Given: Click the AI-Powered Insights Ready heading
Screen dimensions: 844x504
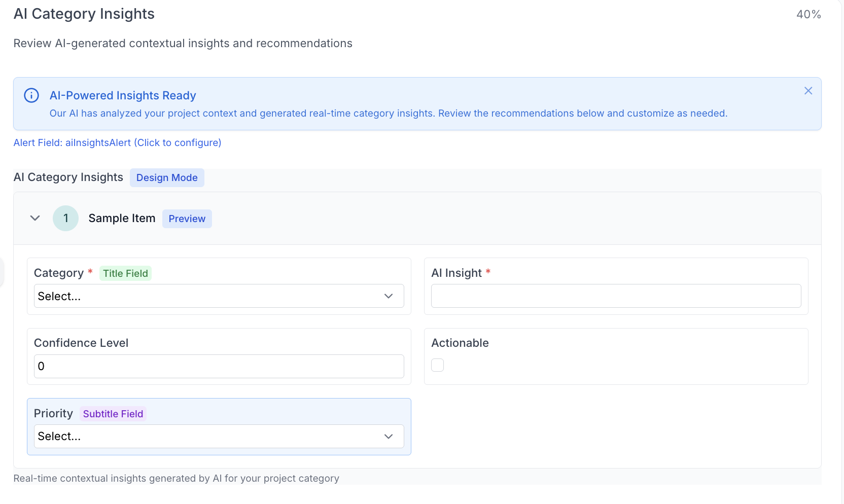Looking at the screenshot, I should [123, 95].
